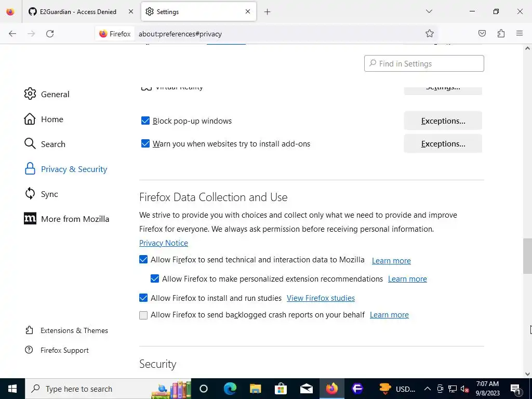Open Microsoft Edge from the taskbar

coord(230,389)
